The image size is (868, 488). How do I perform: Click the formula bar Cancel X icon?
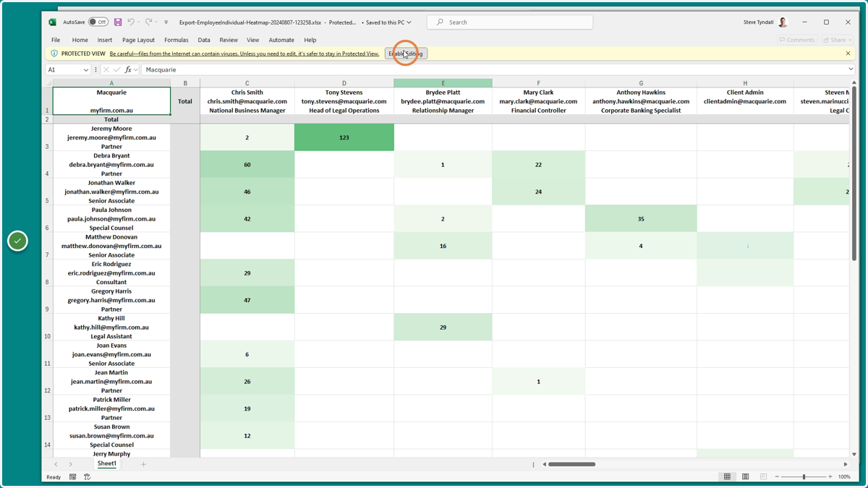[106, 70]
